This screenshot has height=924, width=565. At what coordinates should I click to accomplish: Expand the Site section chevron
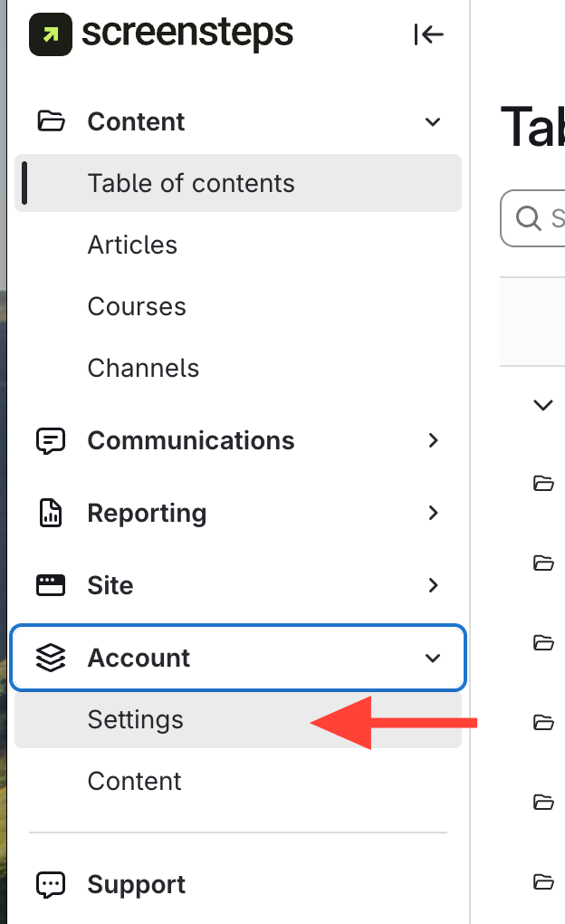(433, 585)
